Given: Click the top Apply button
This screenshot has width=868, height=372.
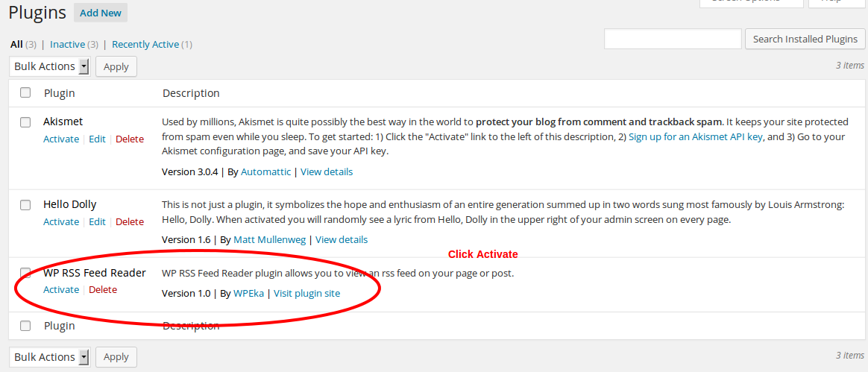Looking at the screenshot, I should tap(116, 66).
